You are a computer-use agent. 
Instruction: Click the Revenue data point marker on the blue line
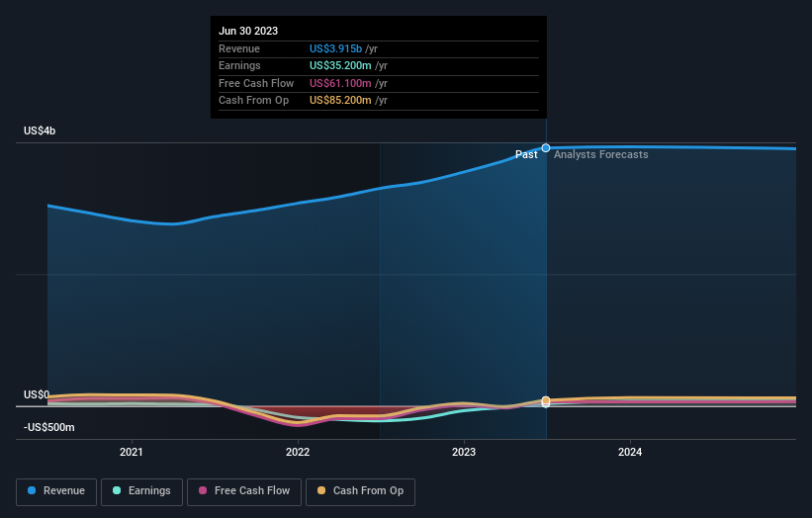(x=546, y=148)
